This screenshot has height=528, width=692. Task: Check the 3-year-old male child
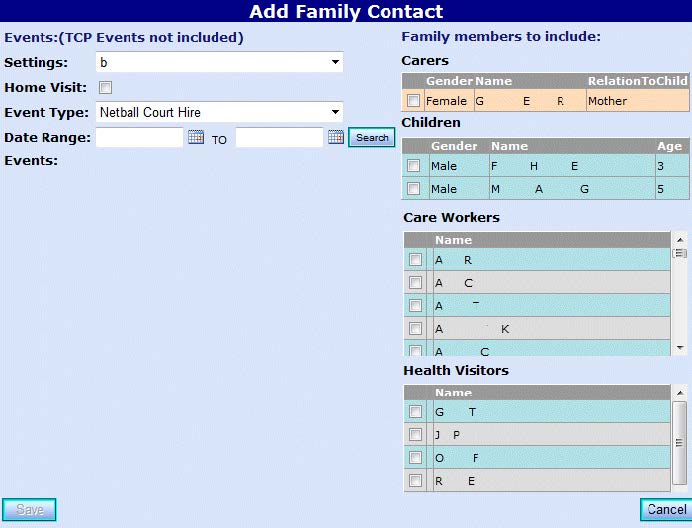coord(413,166)
